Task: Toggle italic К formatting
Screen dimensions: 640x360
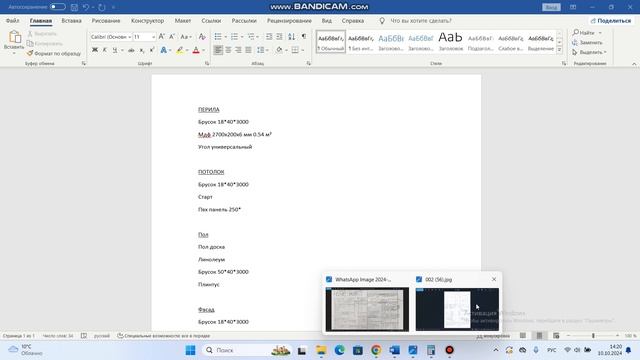Action: (104, 50)
